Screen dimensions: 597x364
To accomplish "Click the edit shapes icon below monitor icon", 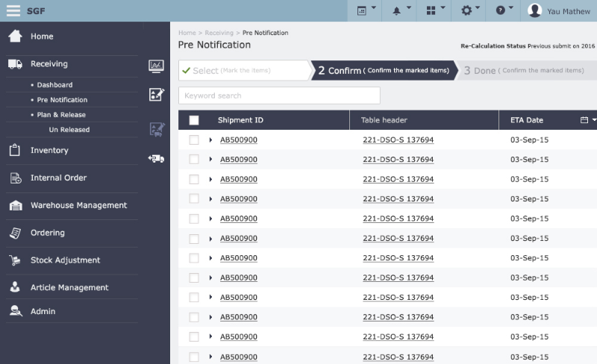I will pyautogui.click(x=157, y=95).
